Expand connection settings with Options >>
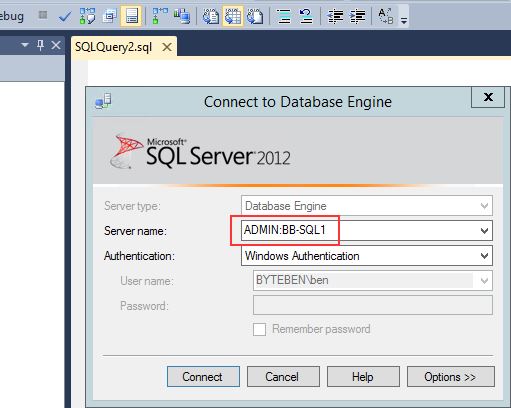 click(x=451, y=377)
